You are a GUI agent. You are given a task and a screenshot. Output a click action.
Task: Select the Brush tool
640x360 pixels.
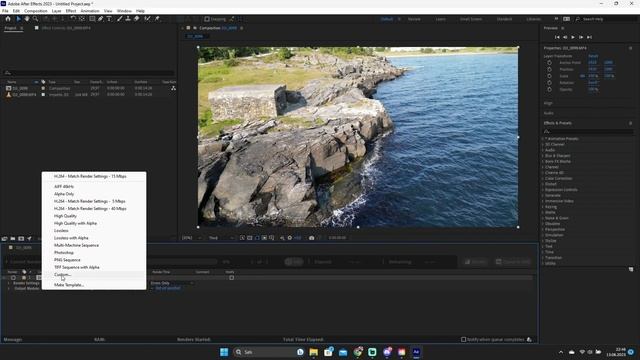point(120,19)
